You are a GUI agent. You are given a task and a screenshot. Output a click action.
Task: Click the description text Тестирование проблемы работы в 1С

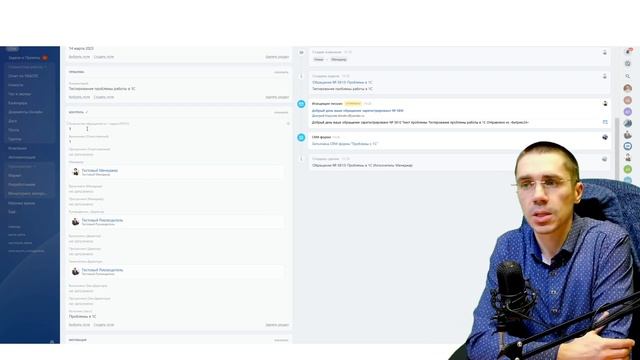coord(102,89)
